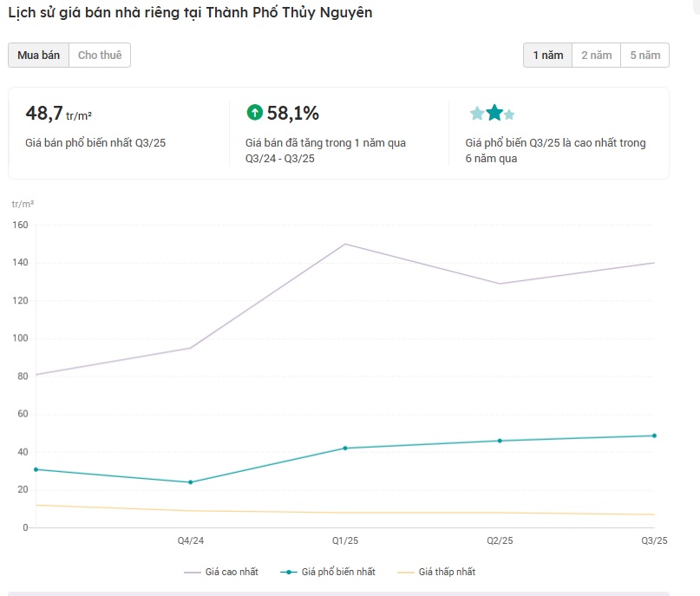Select the 1 năm time range
Image resolution: width=700 pixels, height=596 pixels.
pyautogui.click(x=547, y=56)
